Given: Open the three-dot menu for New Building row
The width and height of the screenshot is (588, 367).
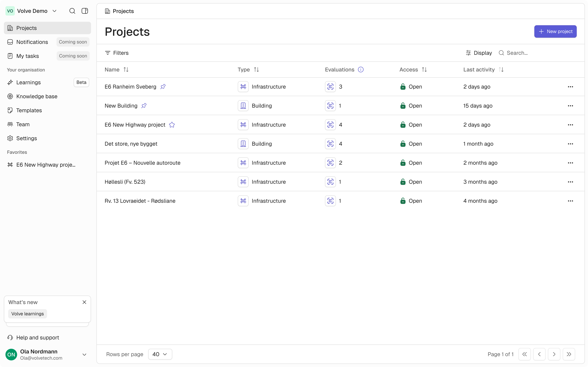Looking at the screenshot, I should click(x=570, y=106).
